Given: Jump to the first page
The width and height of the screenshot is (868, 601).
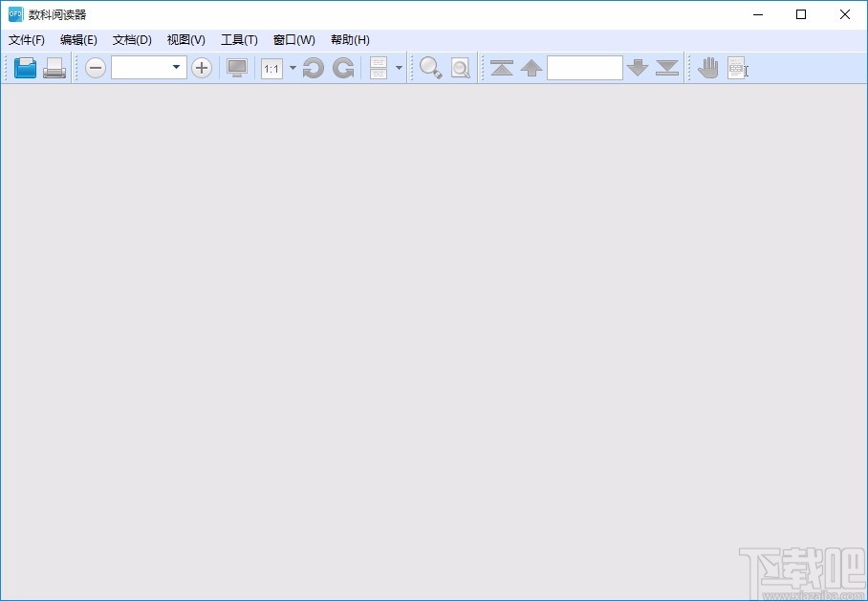Looking at the screenshot, I should (x=502, y=68).
